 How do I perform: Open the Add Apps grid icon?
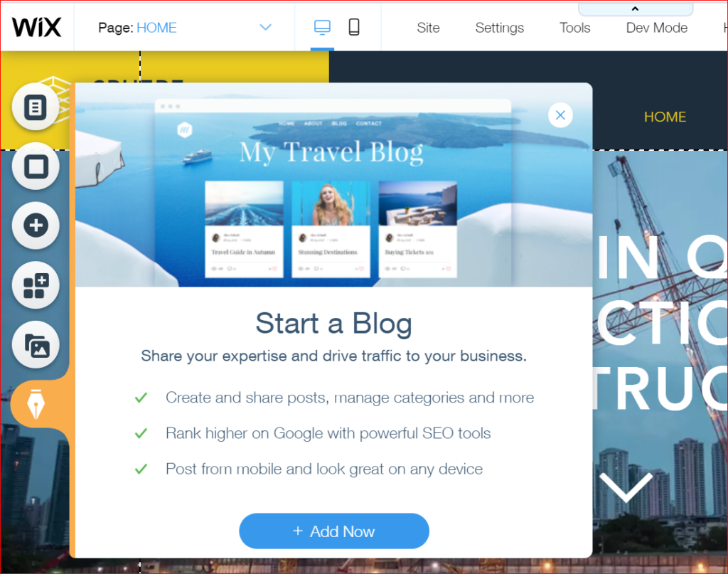click(x=36, y=285)
